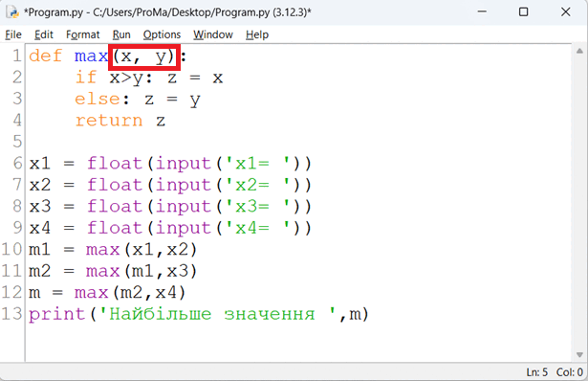Open the Edit menu
588x381 pixels.
coord(44,34)
